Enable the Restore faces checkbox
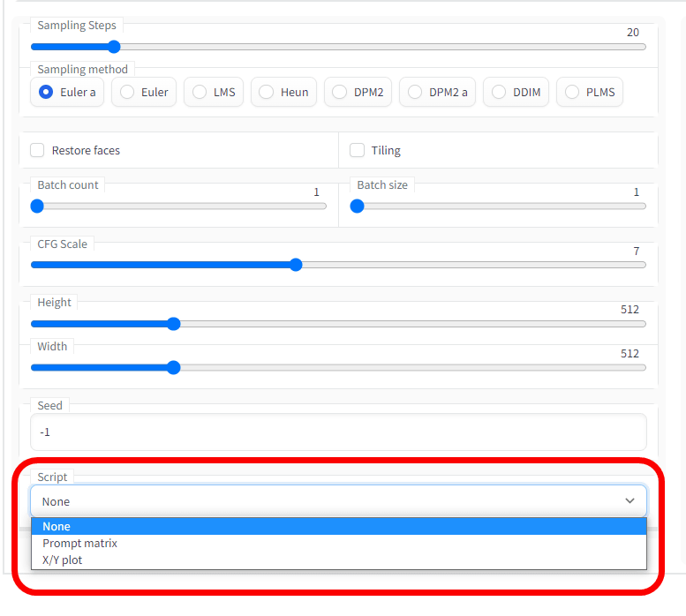Viewport: 686px width, 616px height. tap(37, 150)
